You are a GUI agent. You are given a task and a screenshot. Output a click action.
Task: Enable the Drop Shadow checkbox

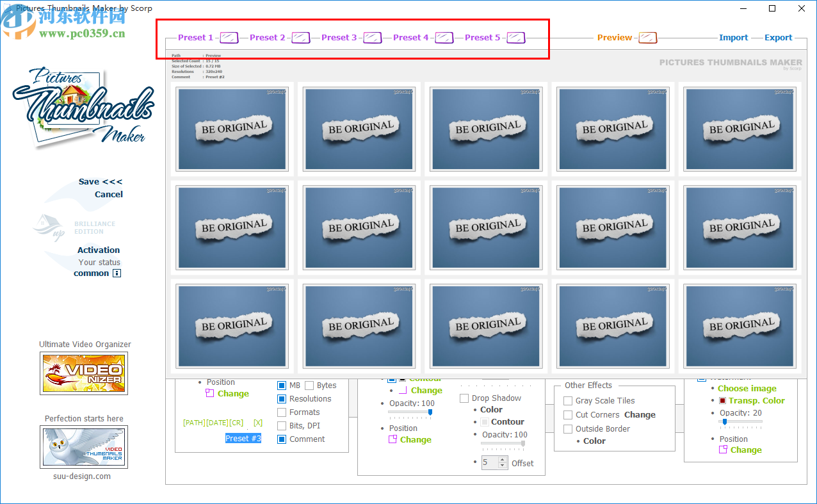coord(464,398)
